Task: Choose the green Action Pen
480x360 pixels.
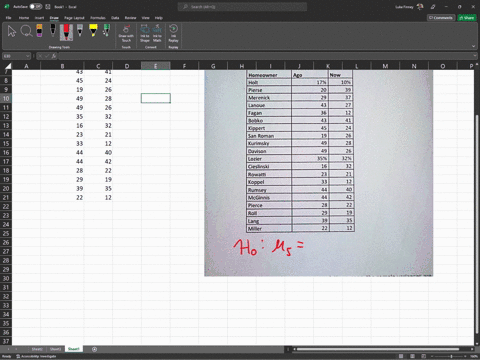Action: coord(106,30)
